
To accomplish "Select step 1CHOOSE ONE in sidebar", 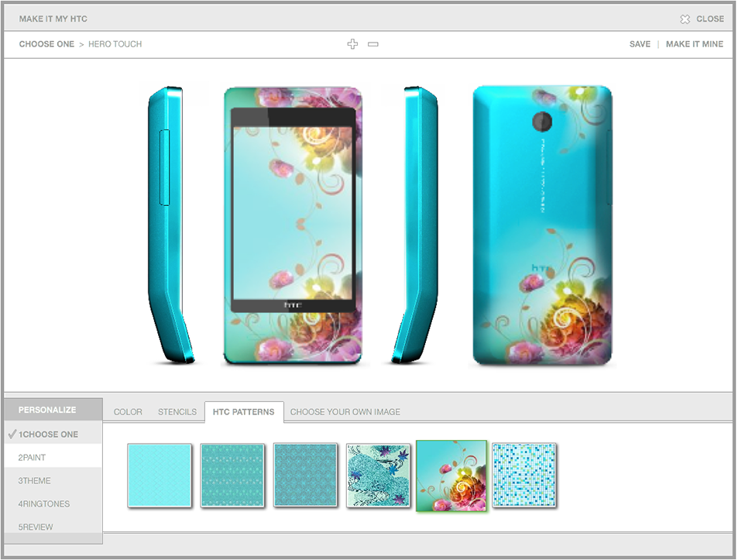I will (53, 435).
